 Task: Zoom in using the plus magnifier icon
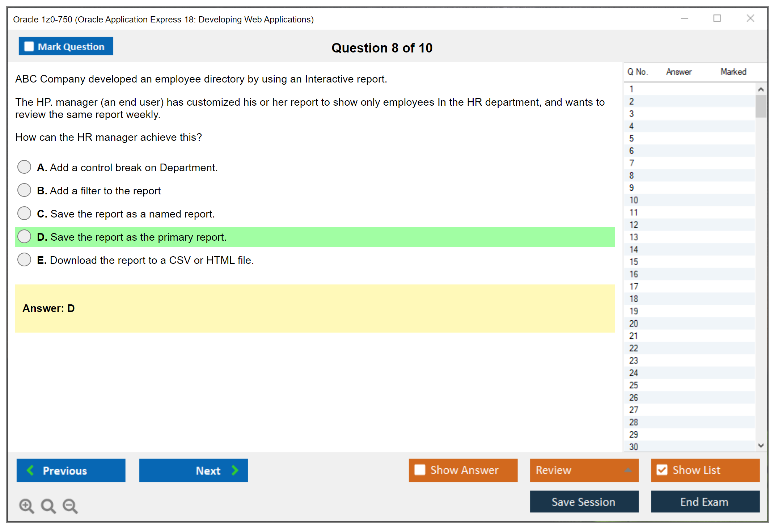(x=26, y=506)
